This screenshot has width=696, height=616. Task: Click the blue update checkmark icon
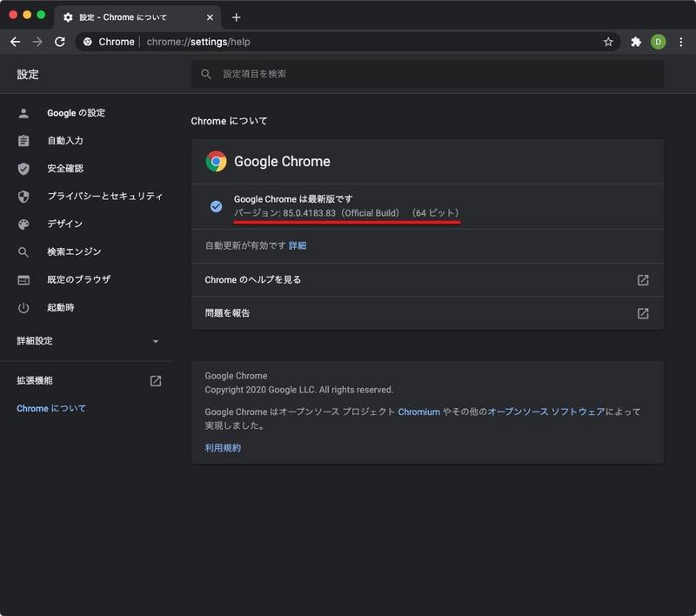click(x=216, y=206)
